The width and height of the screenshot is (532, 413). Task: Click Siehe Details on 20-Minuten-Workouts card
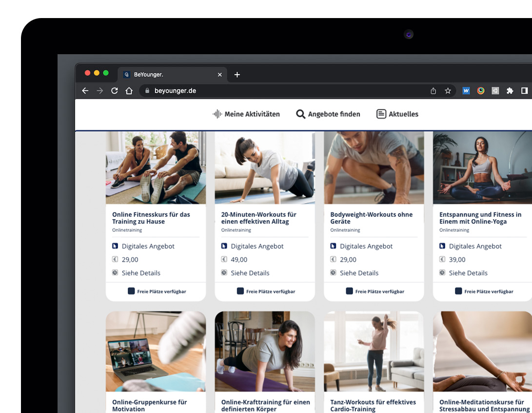click(x=250, y=273)
